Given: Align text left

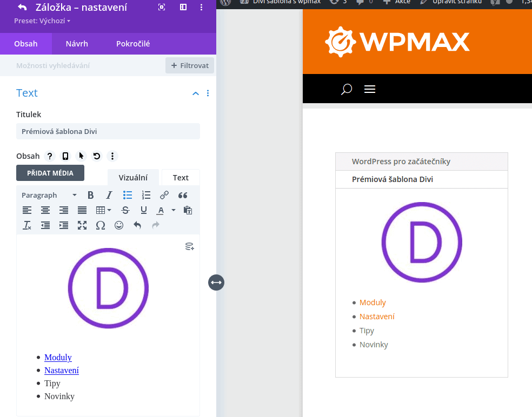Looking at the screenshot, I should coord(27,210).
